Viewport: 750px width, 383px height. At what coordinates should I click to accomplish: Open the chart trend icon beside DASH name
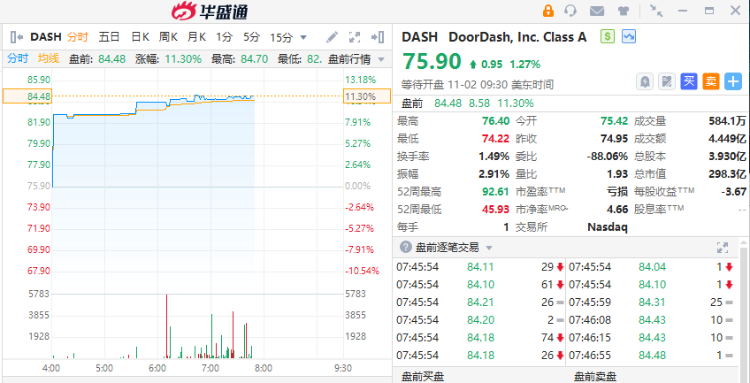coord(629,36)
